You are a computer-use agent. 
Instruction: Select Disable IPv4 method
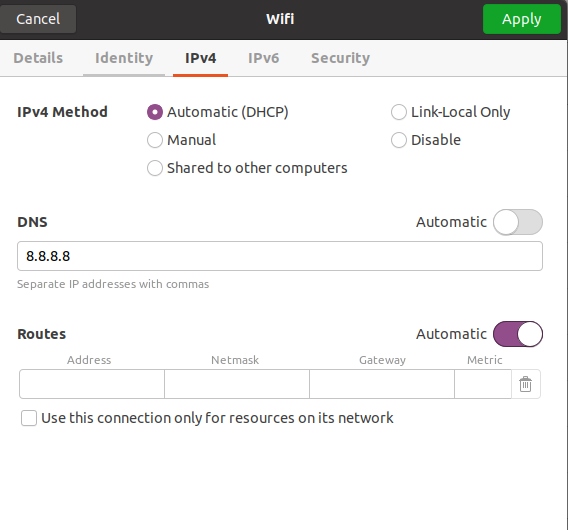(x=398, y=140)
